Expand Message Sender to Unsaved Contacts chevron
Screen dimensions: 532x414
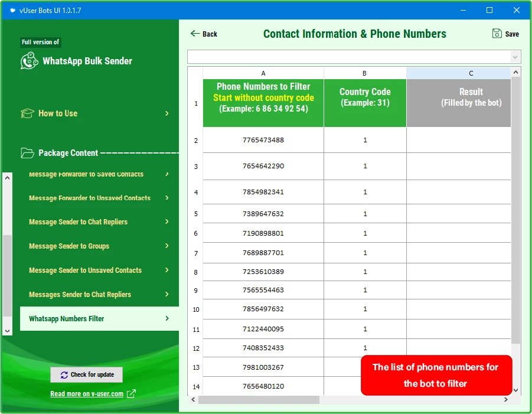pos(167,270)
